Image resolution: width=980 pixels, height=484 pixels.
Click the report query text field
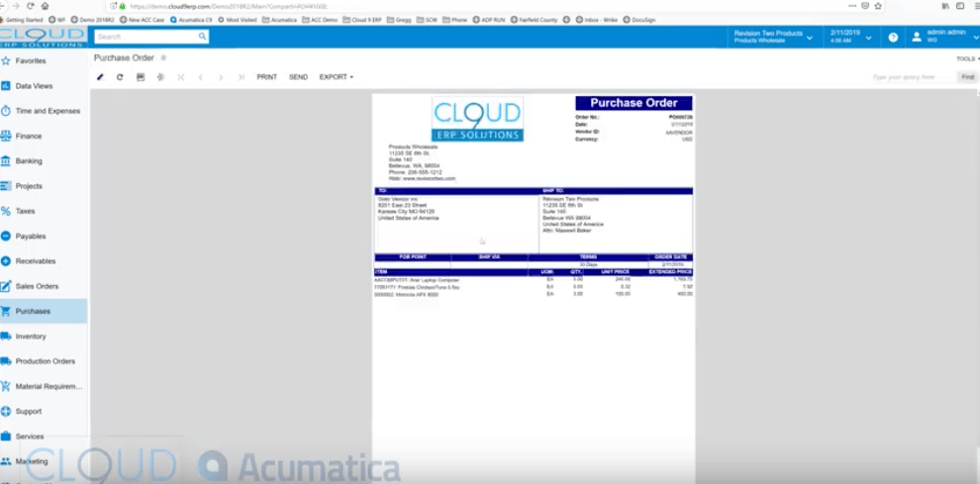click(912, 77)
